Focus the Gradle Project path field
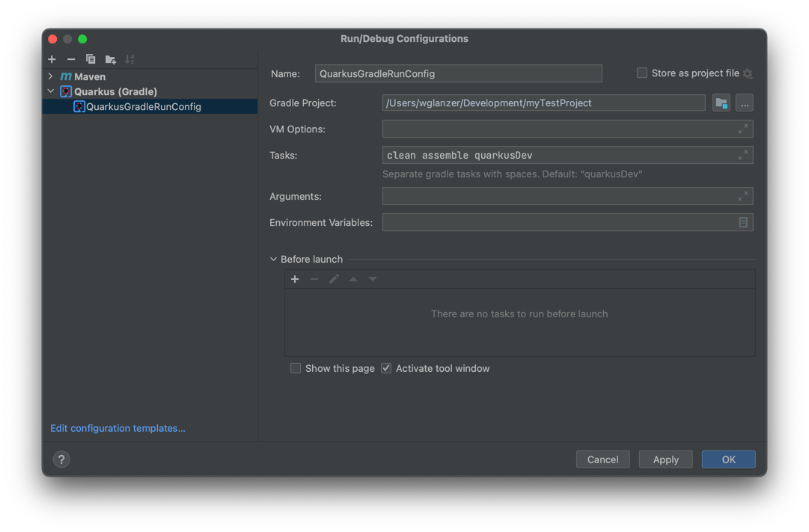809x532 pixels. [544, 103]
